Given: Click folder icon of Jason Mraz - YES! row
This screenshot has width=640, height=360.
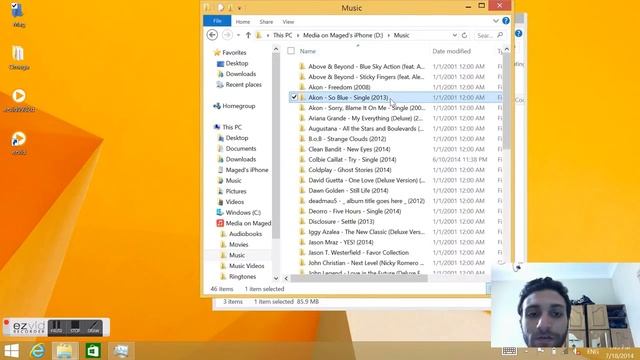Looking at the screenshot, I should (302, 242).
